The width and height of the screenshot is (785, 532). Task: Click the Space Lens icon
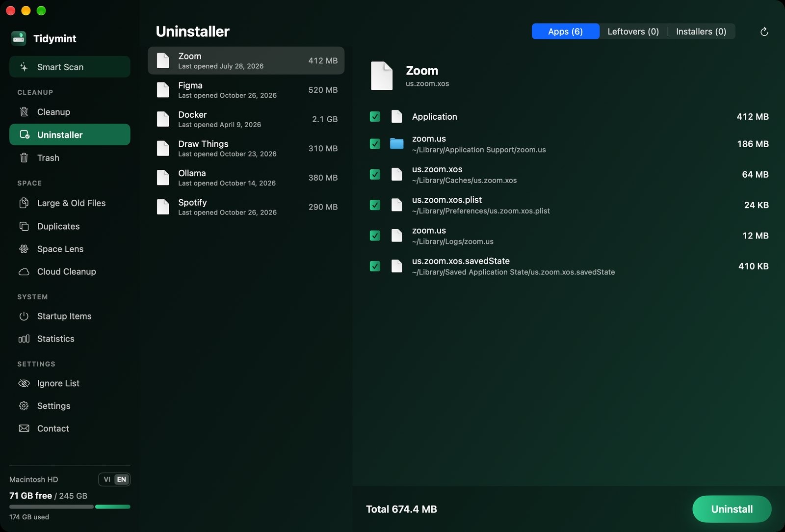pyautogui.click(x=24, y=249)
